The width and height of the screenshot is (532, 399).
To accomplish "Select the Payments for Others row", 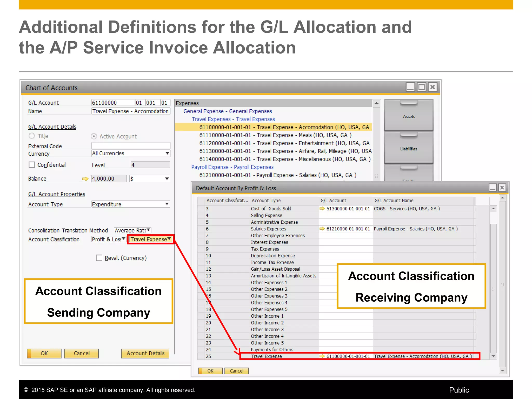I will tap(336, 349).
